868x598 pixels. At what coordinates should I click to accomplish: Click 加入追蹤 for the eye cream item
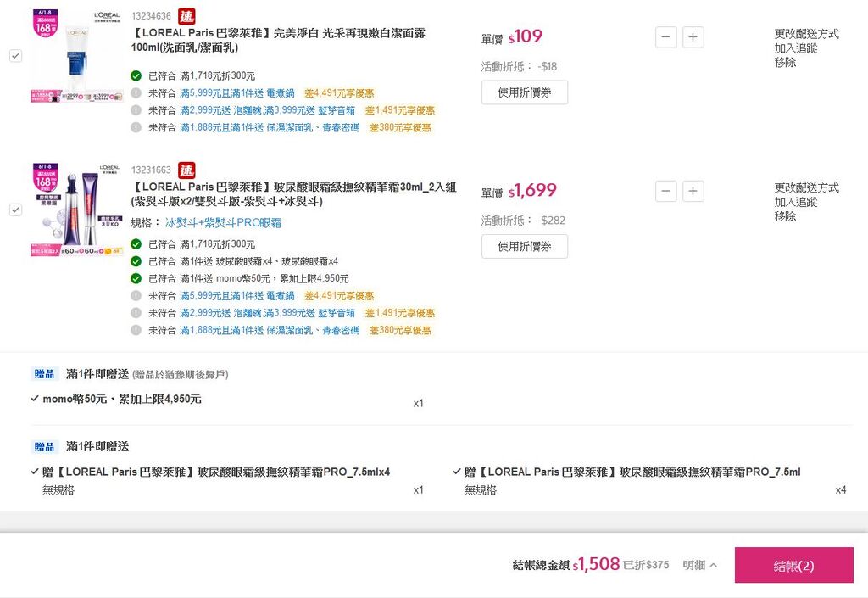pos(795,202)
